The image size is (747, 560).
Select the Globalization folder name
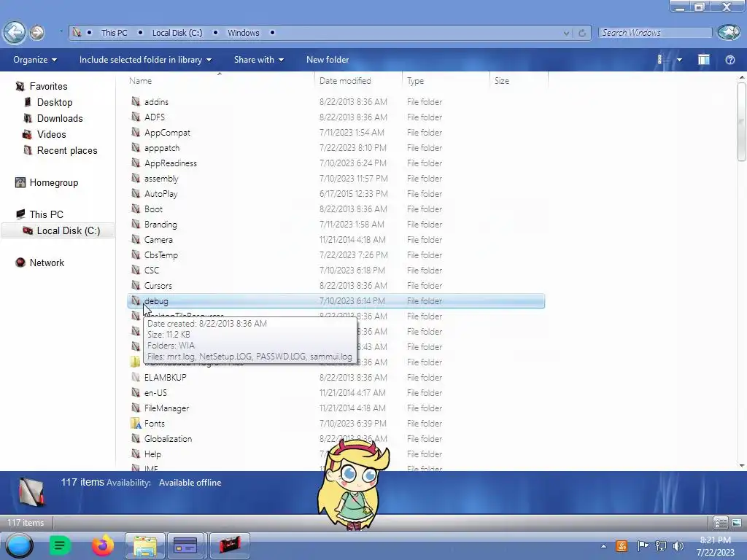(x=168, y=438)
